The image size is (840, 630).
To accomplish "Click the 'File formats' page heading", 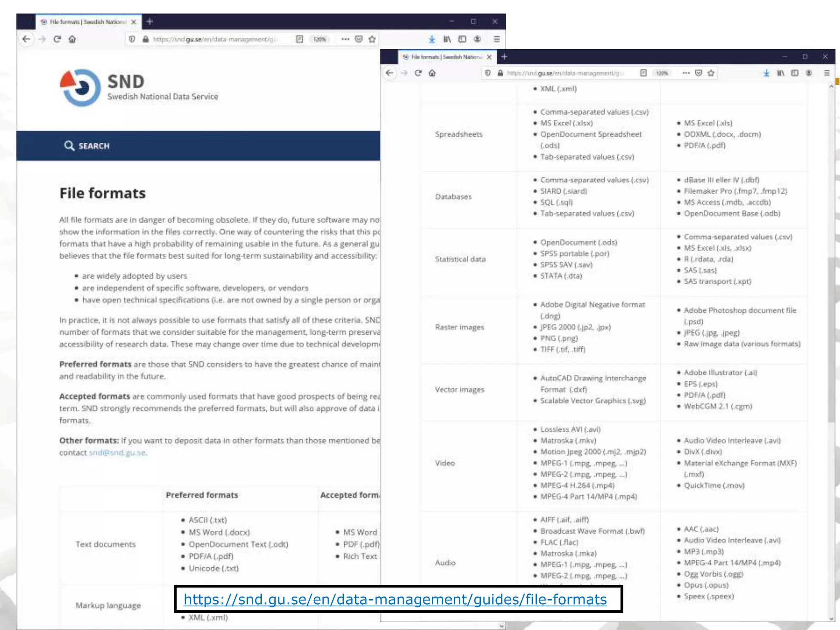I will pyautogui.click(x=103, y=193).
